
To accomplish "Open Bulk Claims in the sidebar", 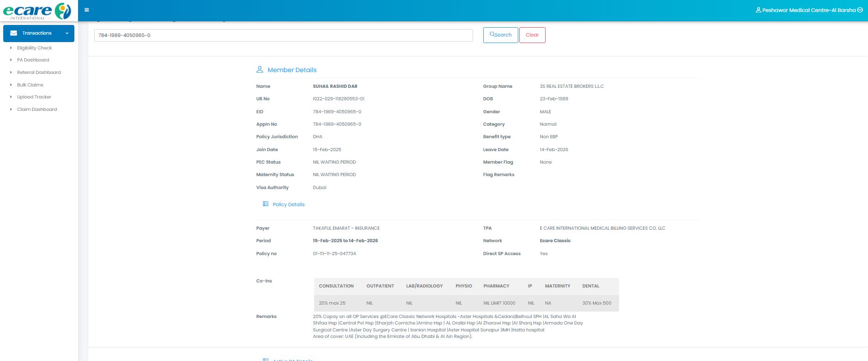I will point(30,85).
